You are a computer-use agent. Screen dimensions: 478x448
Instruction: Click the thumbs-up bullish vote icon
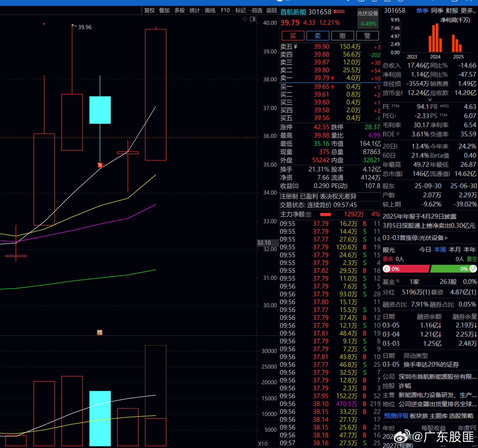click(x=387, y=269)
